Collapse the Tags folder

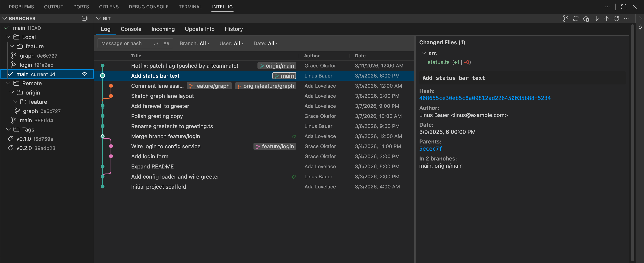point(8,129)
